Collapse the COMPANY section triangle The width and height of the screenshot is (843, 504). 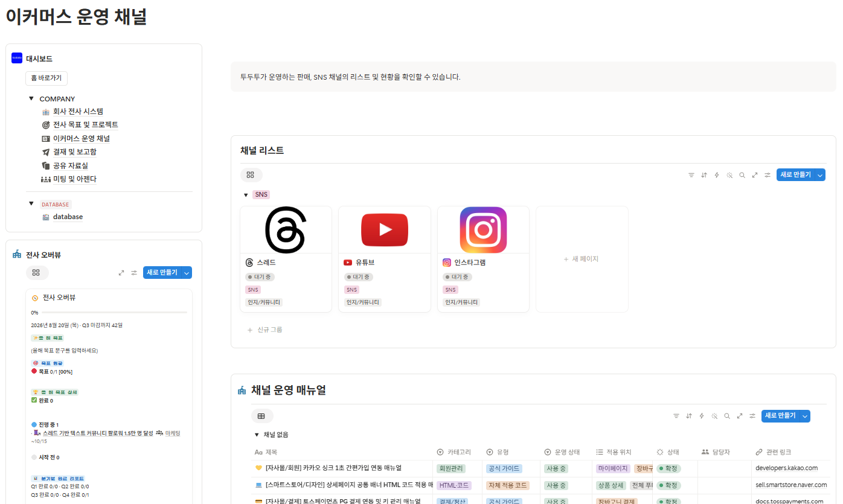31,98
